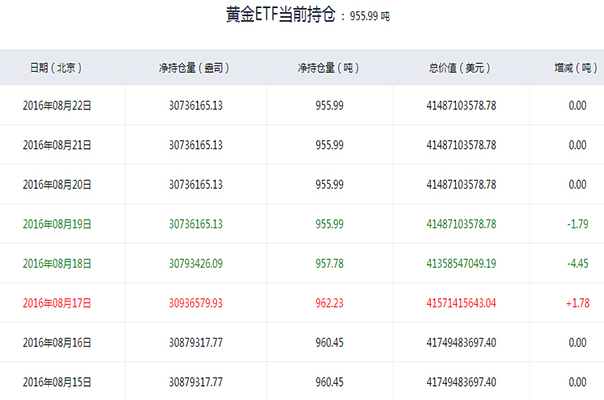Click the 净持仓量（吨）column header
The width and height of the screenshot is (604, 400).
pyautogui.click(x=329, y=68)
